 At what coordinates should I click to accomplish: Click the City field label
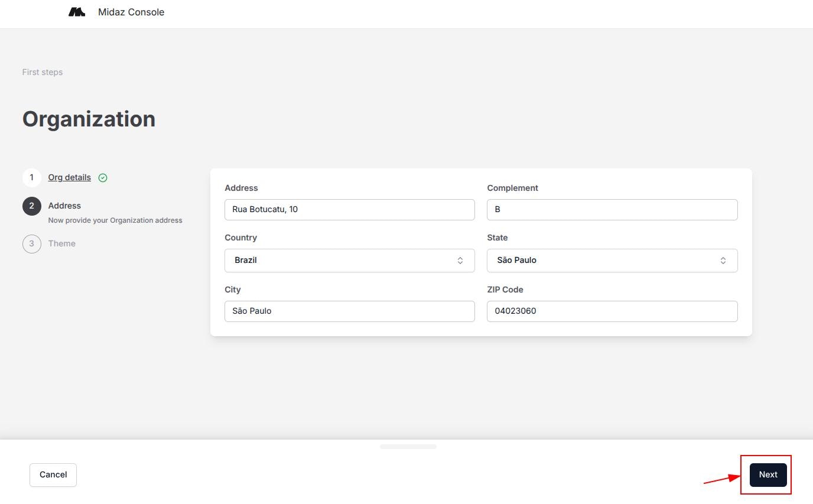click(x=233, y=290)
